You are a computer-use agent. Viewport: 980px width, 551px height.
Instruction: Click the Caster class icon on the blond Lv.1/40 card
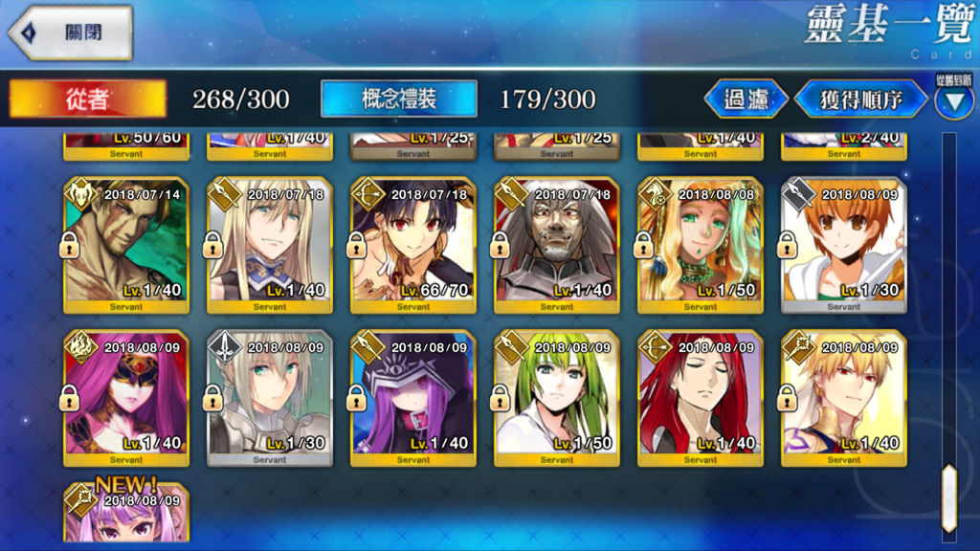[797, 347]
